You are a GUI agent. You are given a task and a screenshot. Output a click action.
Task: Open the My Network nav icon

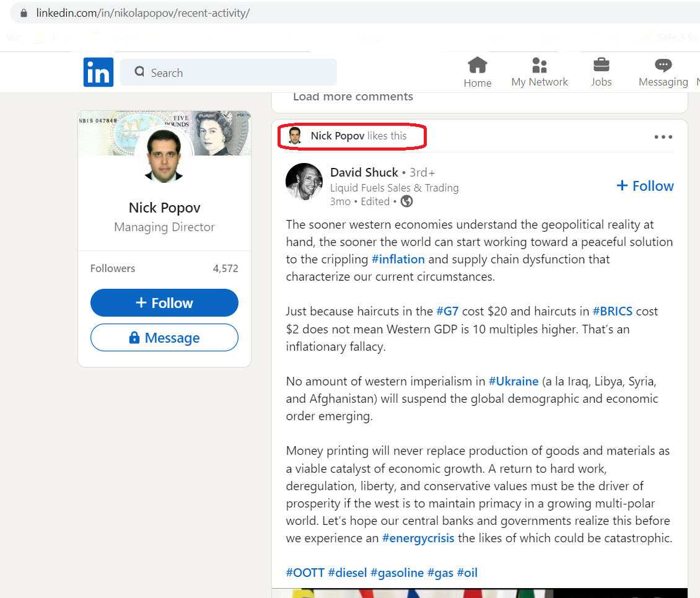(540, 65)
